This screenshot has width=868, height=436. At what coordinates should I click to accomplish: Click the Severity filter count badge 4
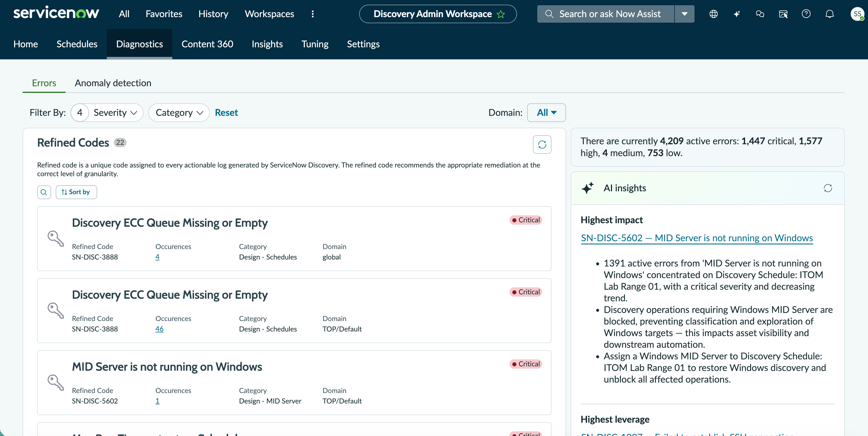[x=80, y=112]
